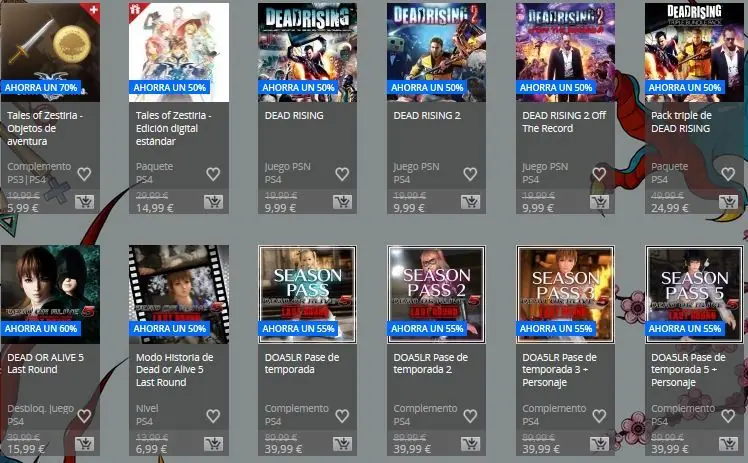Viewport: 748px width, 463px height.
Task: Click the 24,99 € price text
Action: pos(670,208)
